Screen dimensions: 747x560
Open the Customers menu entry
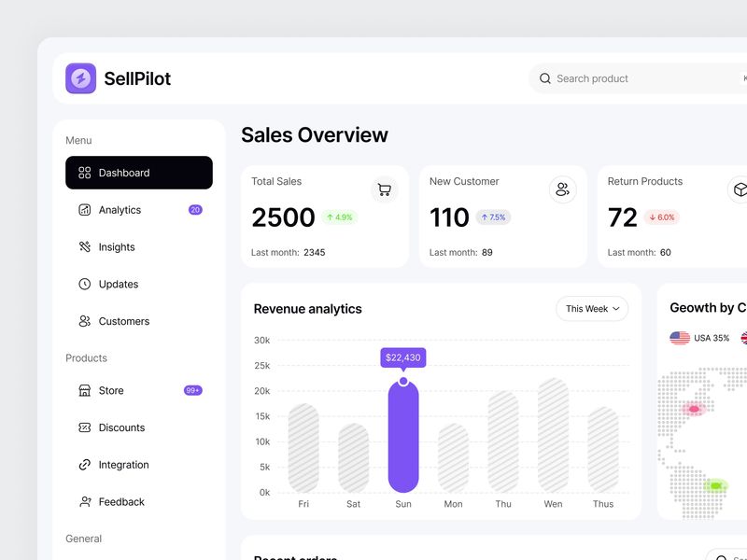coord(123,321)
